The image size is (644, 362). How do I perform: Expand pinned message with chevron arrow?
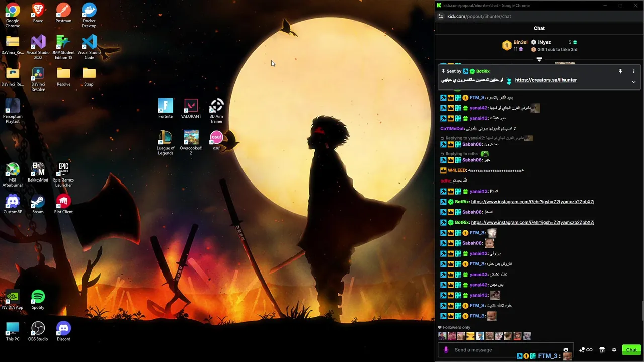click(x=634, y=81)
